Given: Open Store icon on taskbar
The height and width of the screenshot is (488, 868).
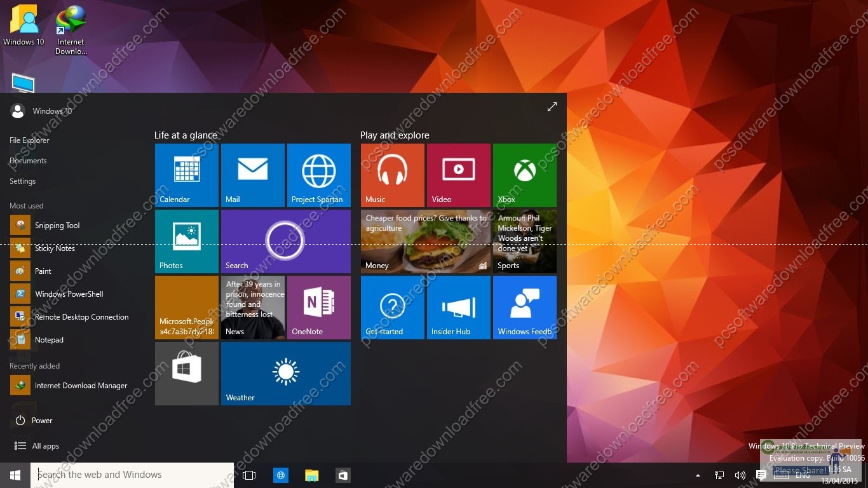Looking at the screenshot, I should click(x=342, y=475).
